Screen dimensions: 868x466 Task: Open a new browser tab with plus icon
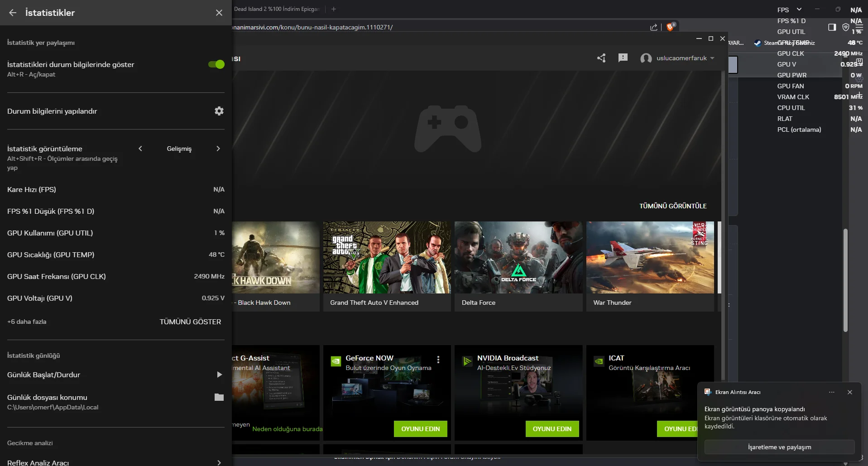click(334, 9)
